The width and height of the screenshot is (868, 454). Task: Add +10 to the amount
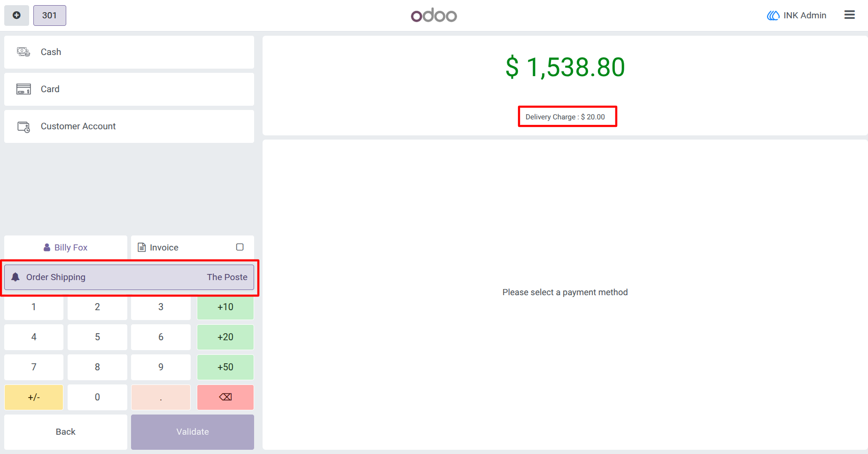(225, 307)
